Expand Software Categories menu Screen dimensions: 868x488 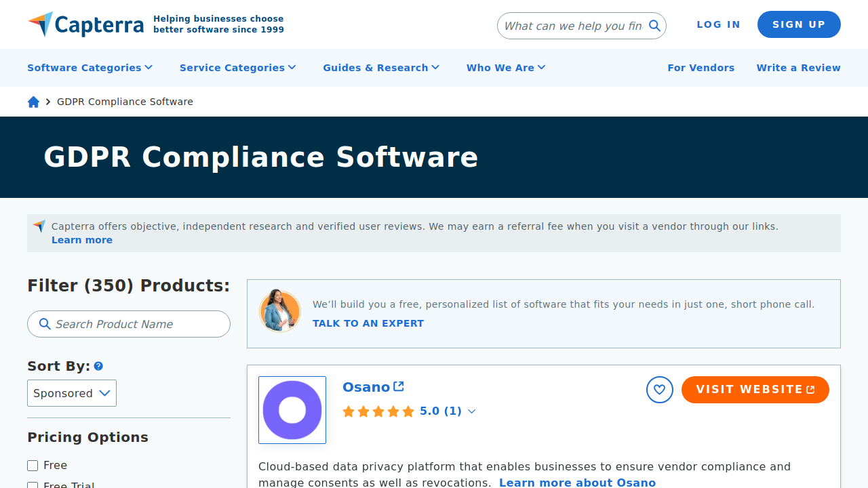point(90,68)
